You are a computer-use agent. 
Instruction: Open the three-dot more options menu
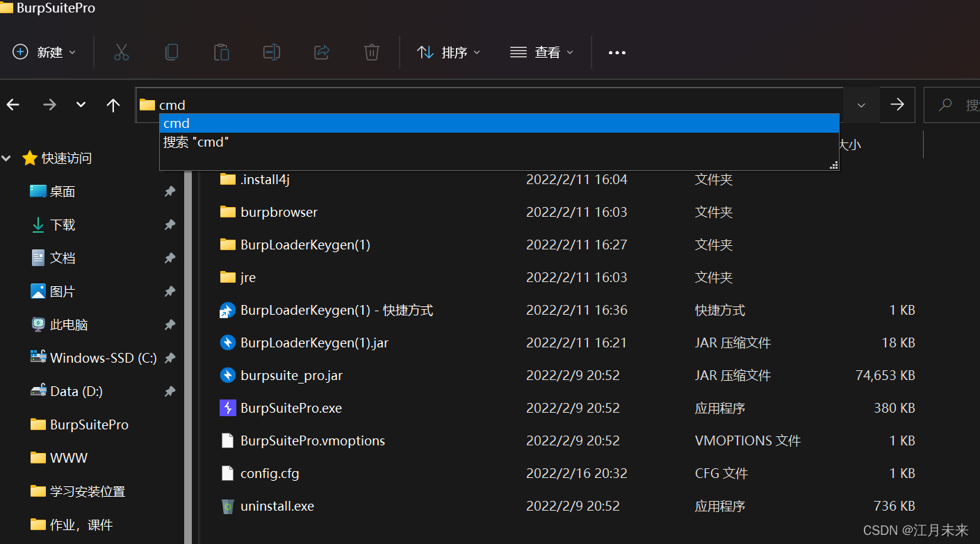(617, 52)
